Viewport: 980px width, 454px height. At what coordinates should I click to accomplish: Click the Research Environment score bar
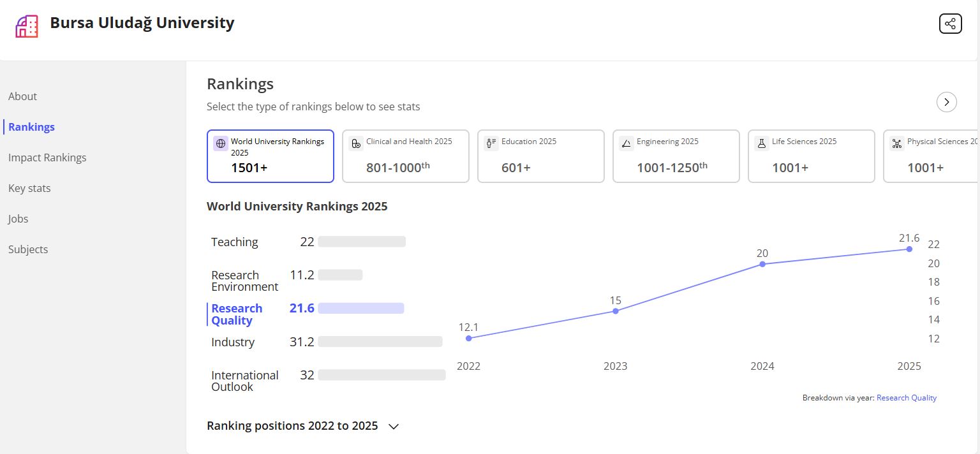point(340,275)
